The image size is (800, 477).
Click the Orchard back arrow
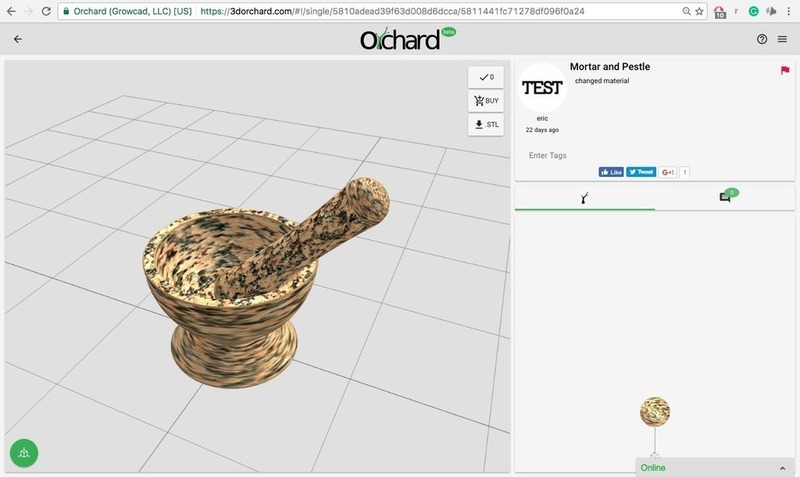click(18, 39)
